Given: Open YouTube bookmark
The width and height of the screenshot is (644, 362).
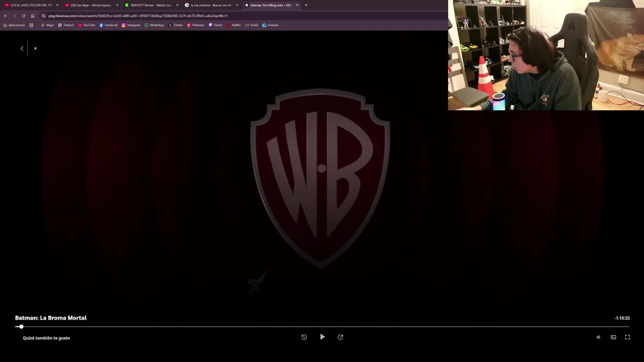Looking at the screenshot, I should pyautogui.click(x=87, y=25).
